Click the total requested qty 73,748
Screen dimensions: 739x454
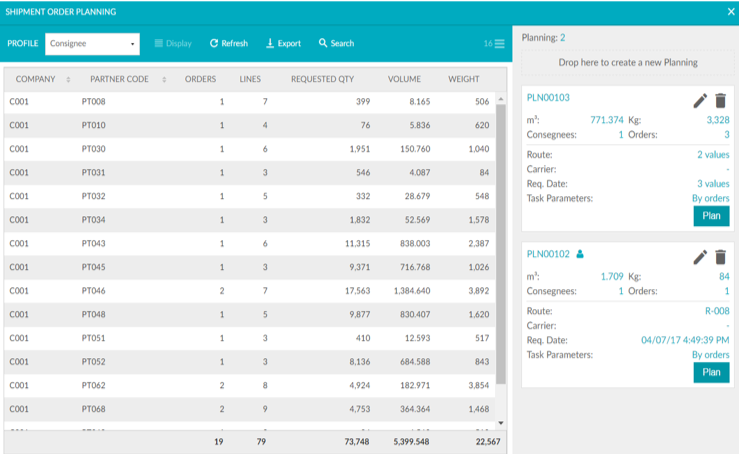click(x=357, y=442)
